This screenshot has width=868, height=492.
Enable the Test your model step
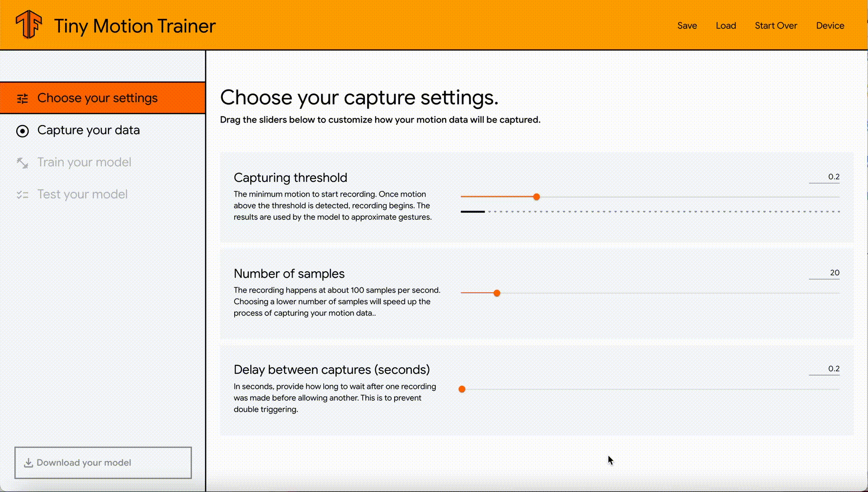(82, 194)
